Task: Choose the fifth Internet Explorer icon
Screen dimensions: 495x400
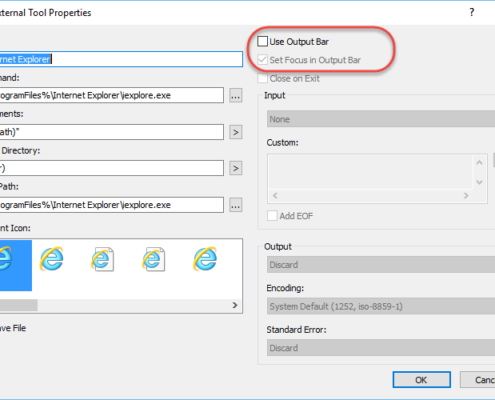Action: point(205,259)
